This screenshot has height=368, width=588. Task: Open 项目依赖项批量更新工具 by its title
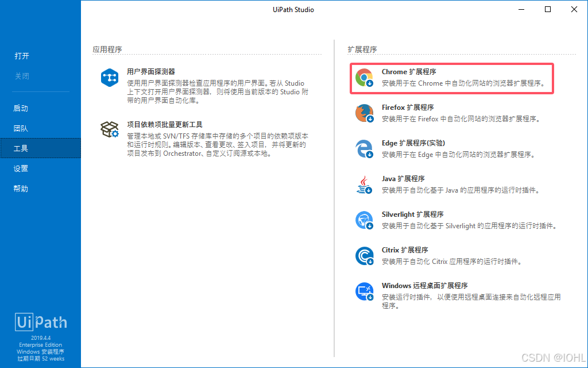click(x=165, y=125)
